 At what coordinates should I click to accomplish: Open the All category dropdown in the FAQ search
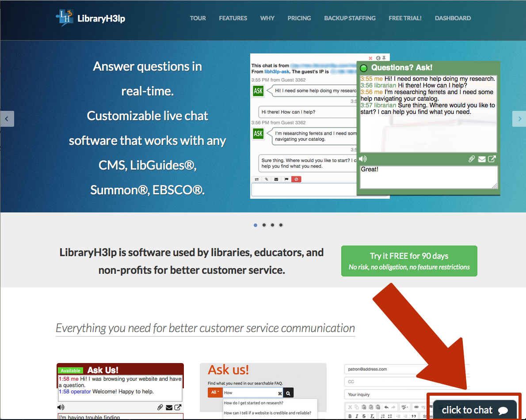(215, 392)
